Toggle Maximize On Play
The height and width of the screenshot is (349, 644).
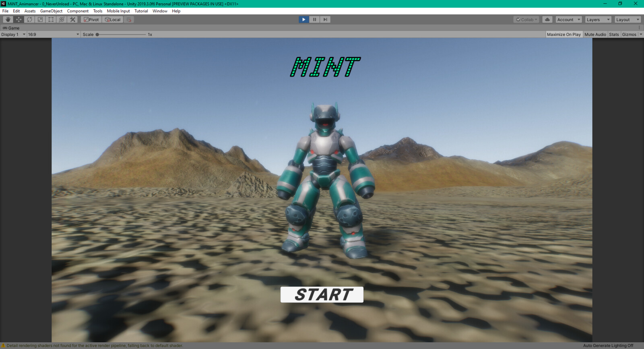point(563,34)
